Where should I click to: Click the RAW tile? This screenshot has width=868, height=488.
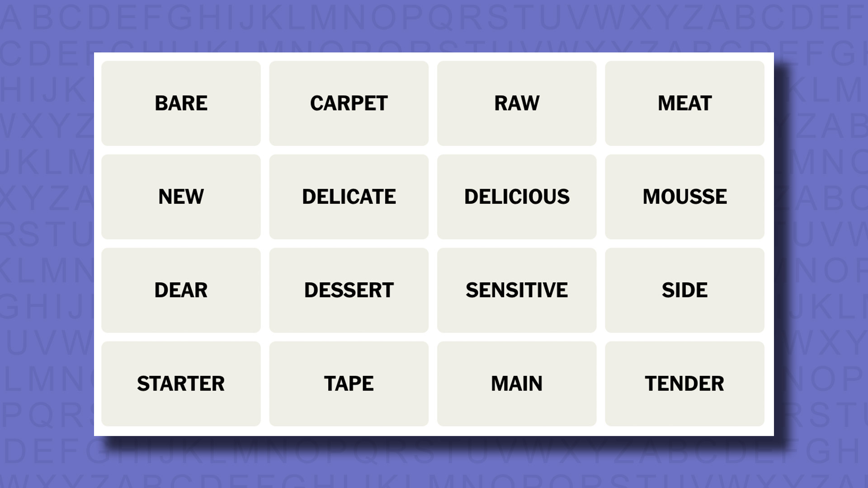click(517, 103)
